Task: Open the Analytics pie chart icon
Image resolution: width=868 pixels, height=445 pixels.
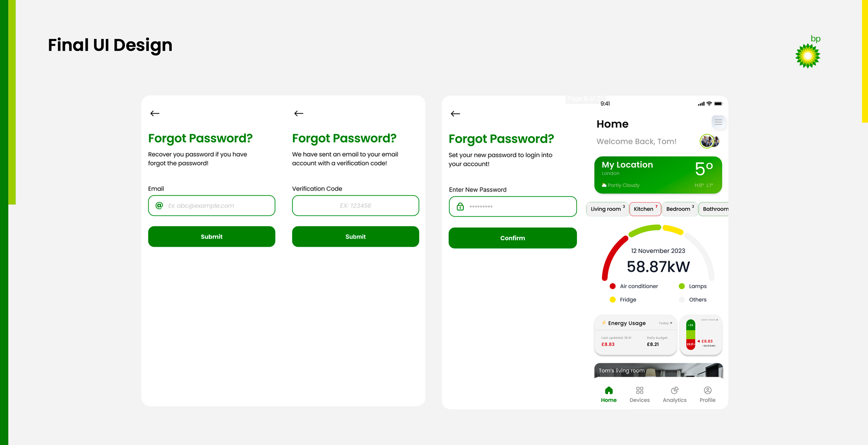Action: tap(675, 390)
